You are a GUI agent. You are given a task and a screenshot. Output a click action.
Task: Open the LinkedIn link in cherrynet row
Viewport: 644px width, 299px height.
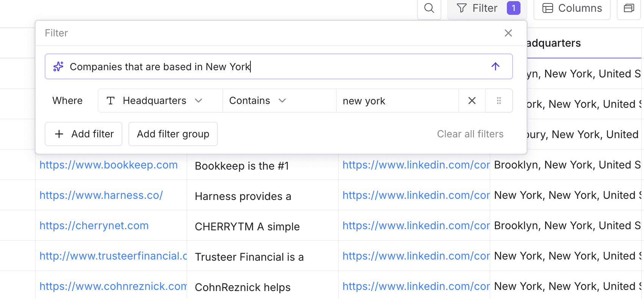[416, 225]
